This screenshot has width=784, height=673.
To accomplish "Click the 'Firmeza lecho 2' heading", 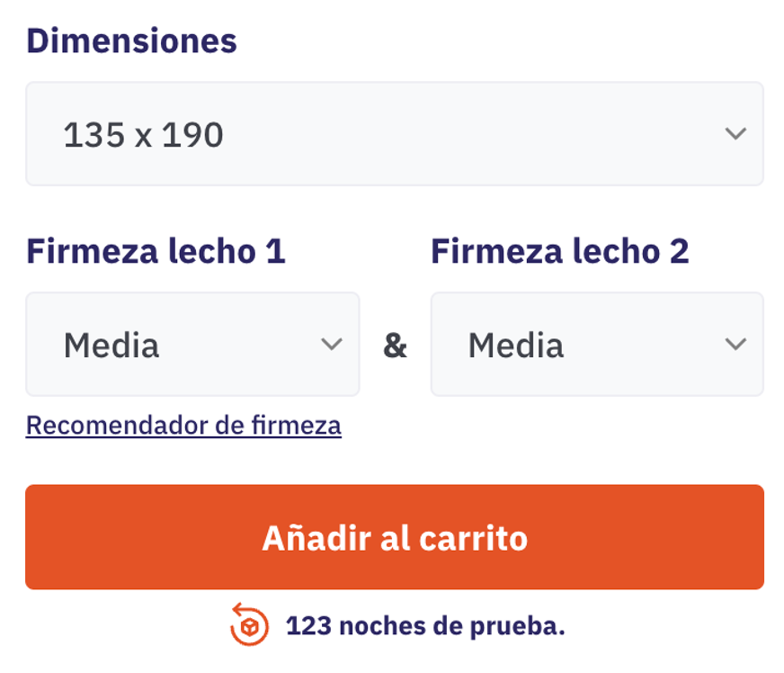I will click(x=559, y=251).
